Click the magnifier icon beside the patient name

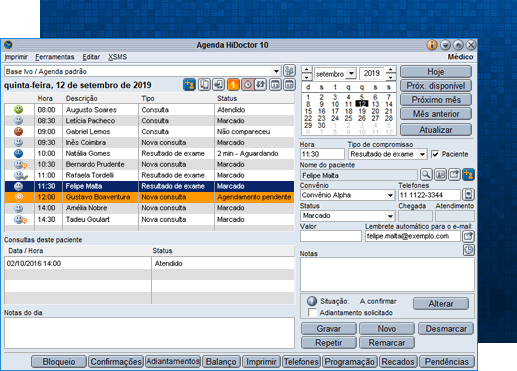426,174
